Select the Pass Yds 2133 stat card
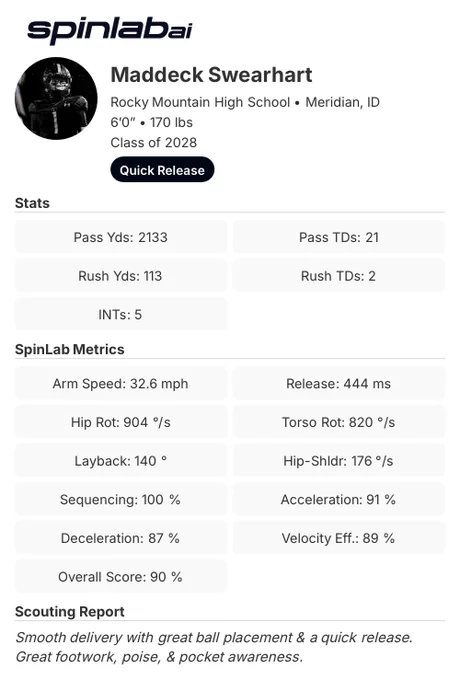The image size is (460, 680). pyautogui.click(x=121, y=237)
